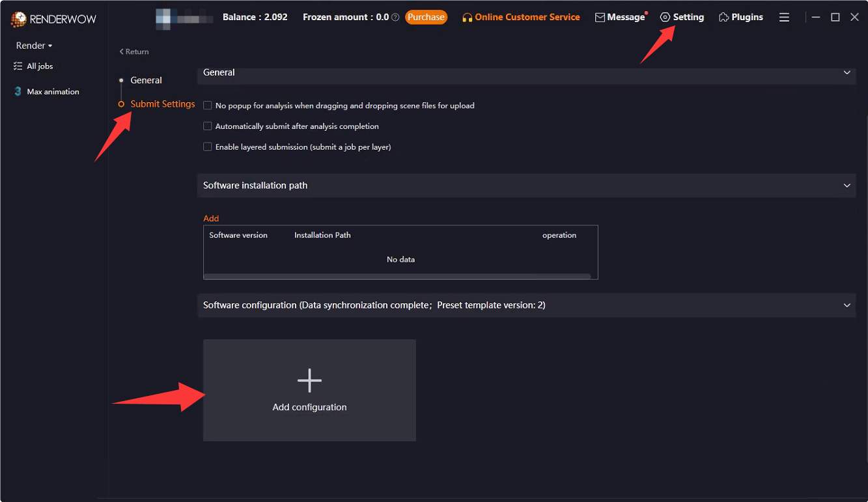This screenshot has width=868, height=502.
Task: Open the Message inbox icon
Action: [x=600, y=17]
